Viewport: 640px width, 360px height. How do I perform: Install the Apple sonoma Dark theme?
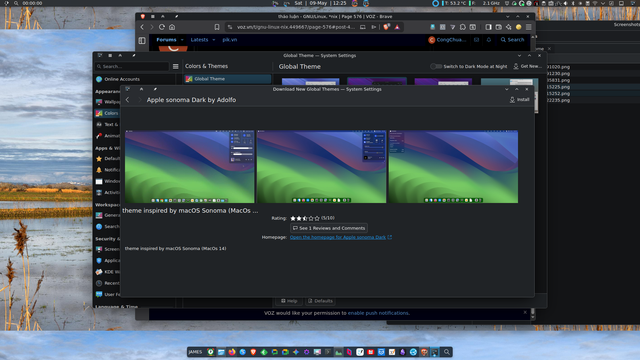[520, 100]
